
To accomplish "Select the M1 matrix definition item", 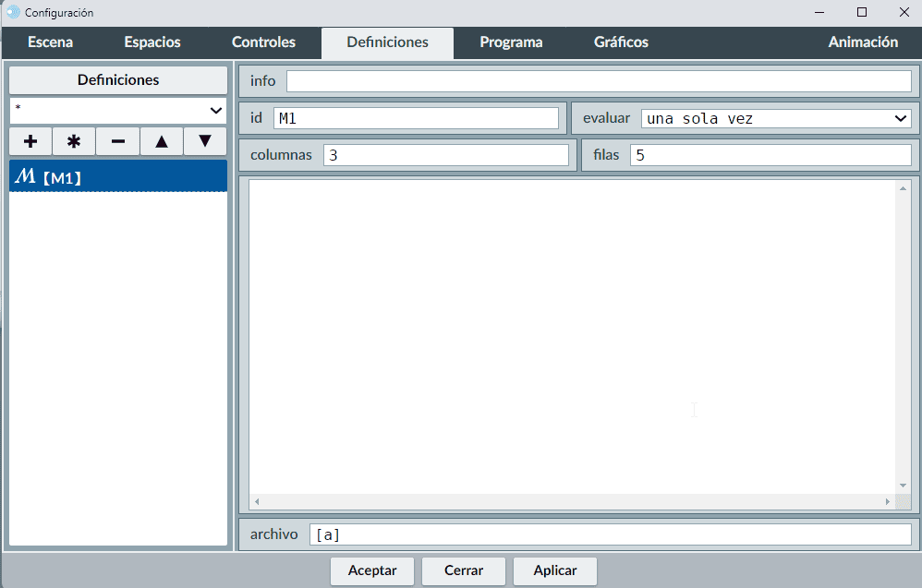I will pyautogui.click(x=118, y=176).
